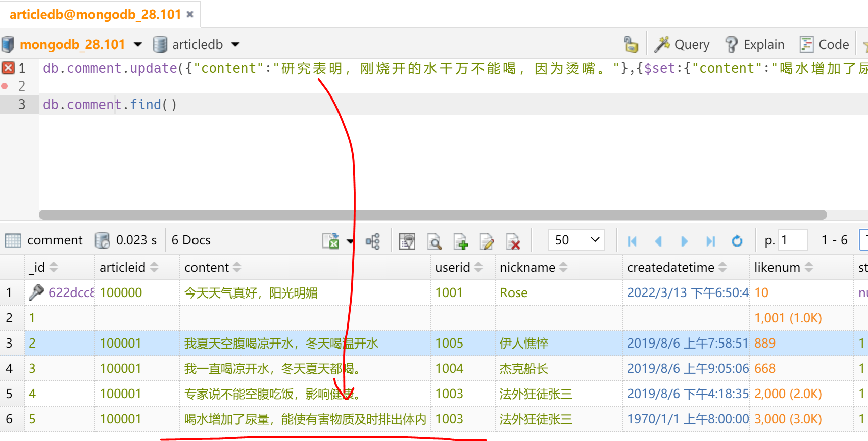Close the articledb@mongodb_28.101 tab

[x=190, y=15]
